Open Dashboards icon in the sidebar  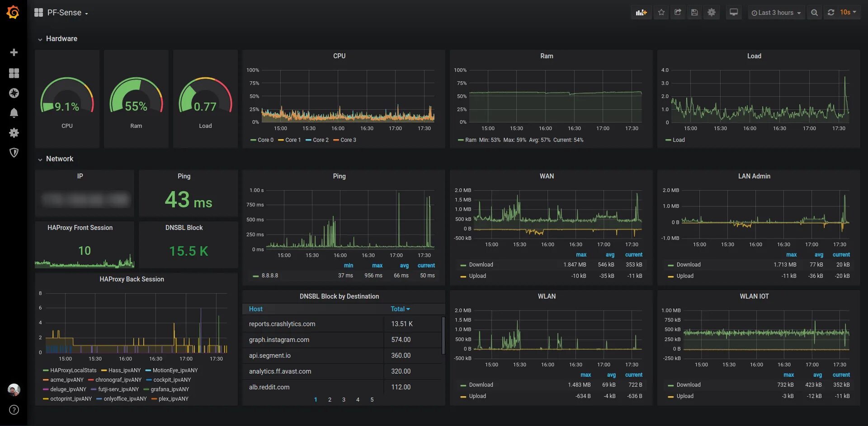[14, 73]
